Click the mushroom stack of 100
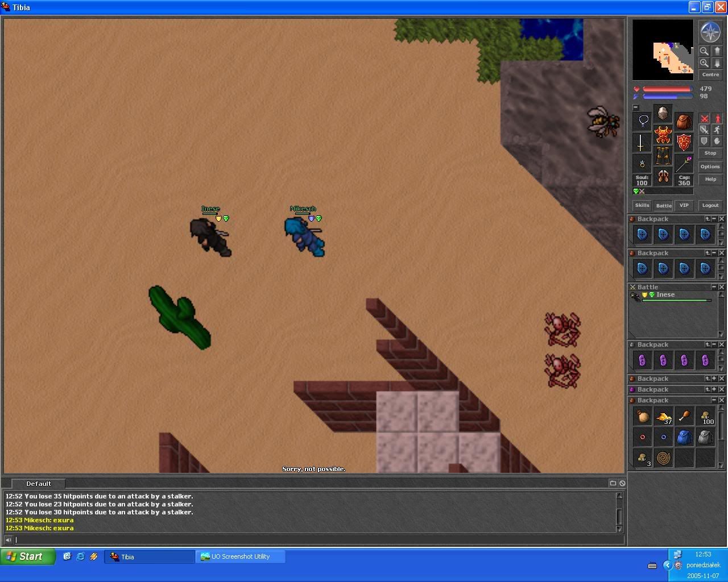 point(705,417)
